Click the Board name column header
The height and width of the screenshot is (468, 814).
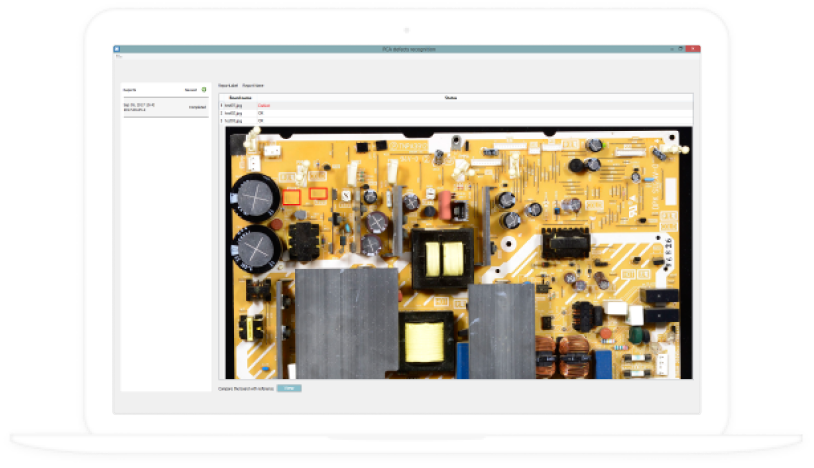click(x=239, y=98)
